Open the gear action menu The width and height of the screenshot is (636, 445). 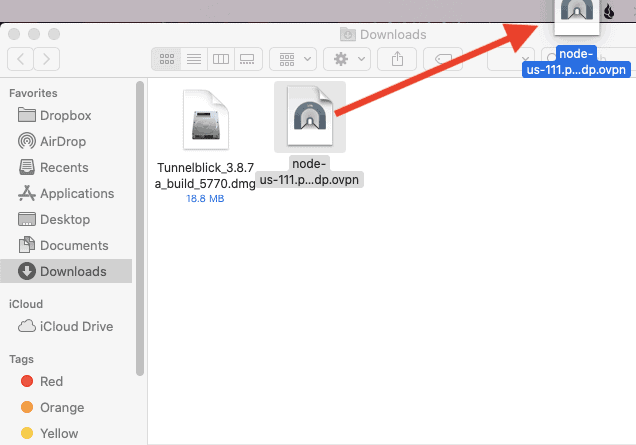pos(347,59)
